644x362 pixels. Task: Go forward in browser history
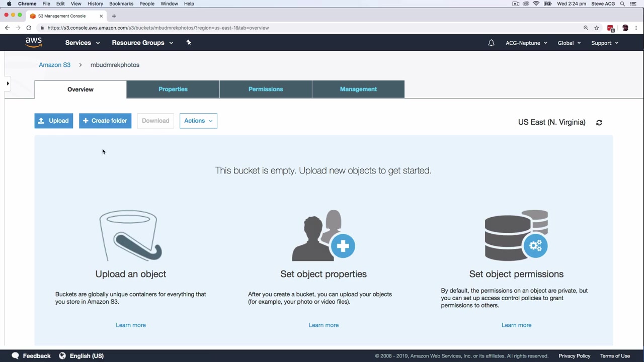click(18, 28)
